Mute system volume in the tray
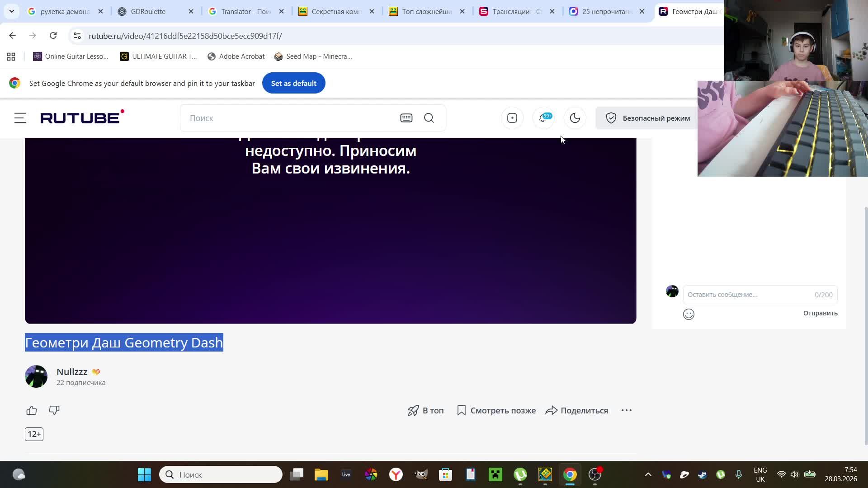868x488 pixels. coord(794,474)
